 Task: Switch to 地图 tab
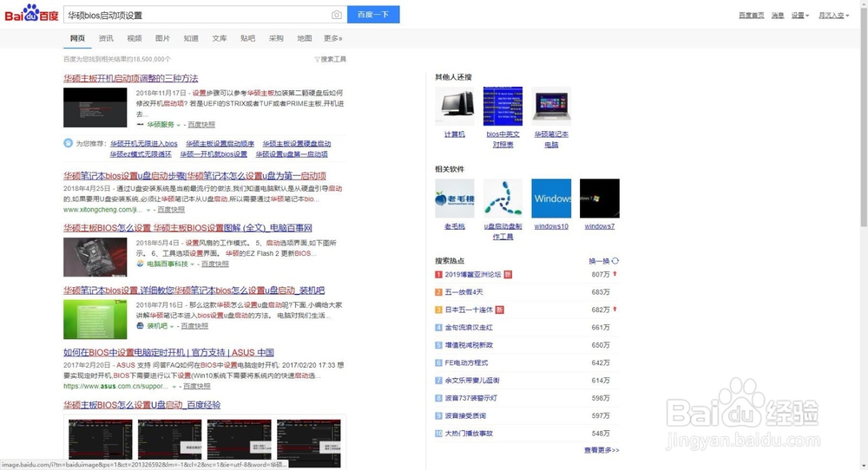[x=305, y=38]
